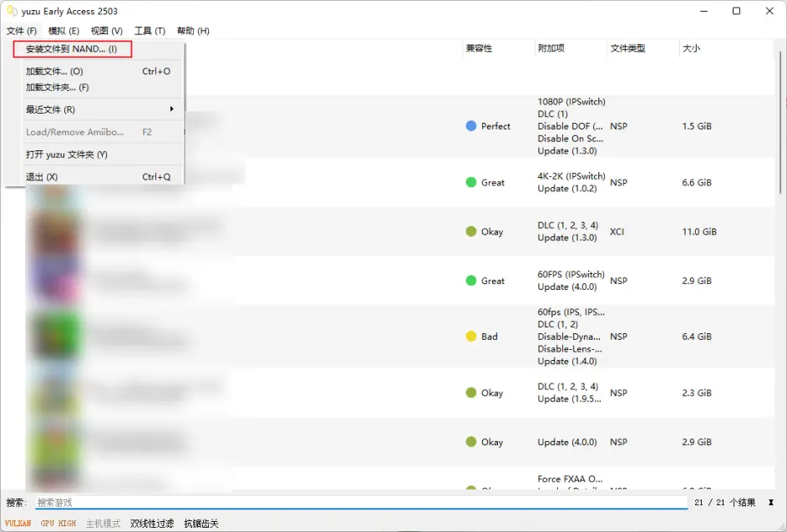Click the blue Perfect compatibility dot
Viewport: 787px width, 532px height.
471,126
